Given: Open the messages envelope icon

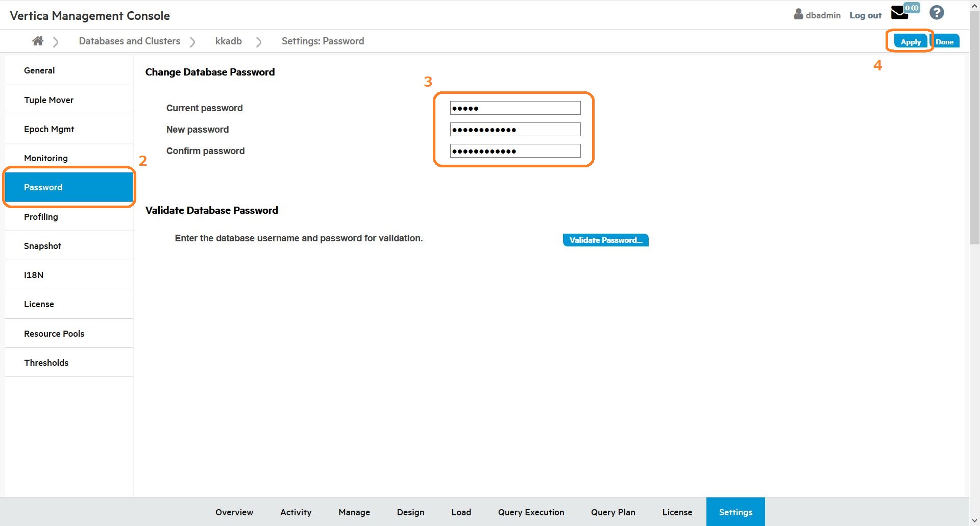Looking at the screenshot, I should [x=900, y=13].
